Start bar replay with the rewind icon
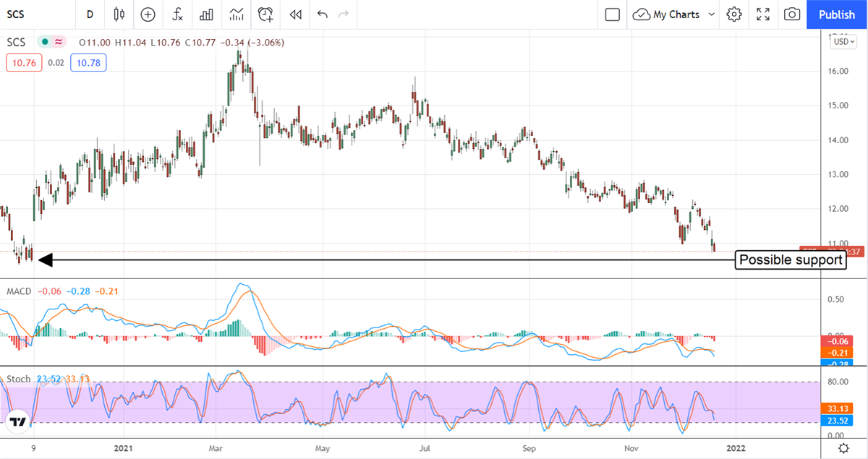 295,14
